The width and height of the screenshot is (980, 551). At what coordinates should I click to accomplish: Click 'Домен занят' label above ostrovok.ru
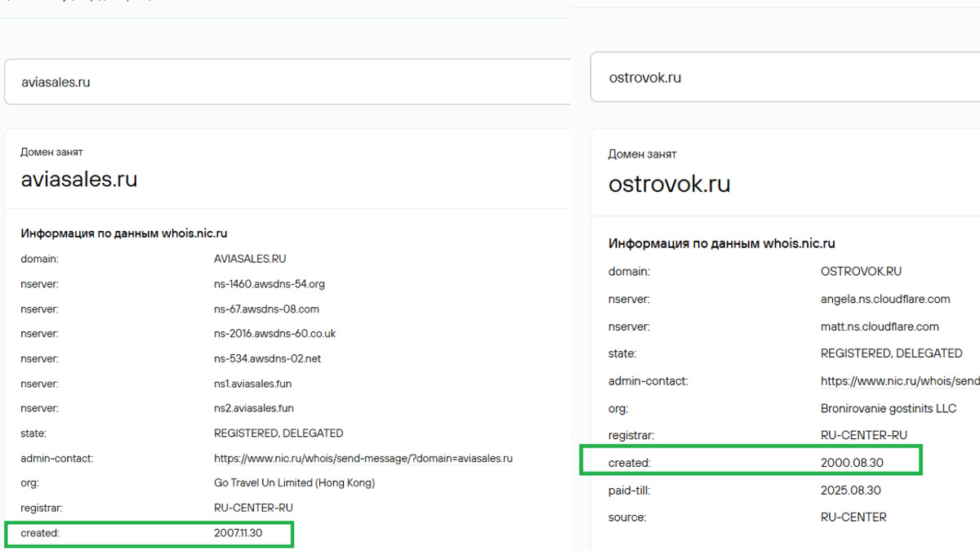click(643, 154)
